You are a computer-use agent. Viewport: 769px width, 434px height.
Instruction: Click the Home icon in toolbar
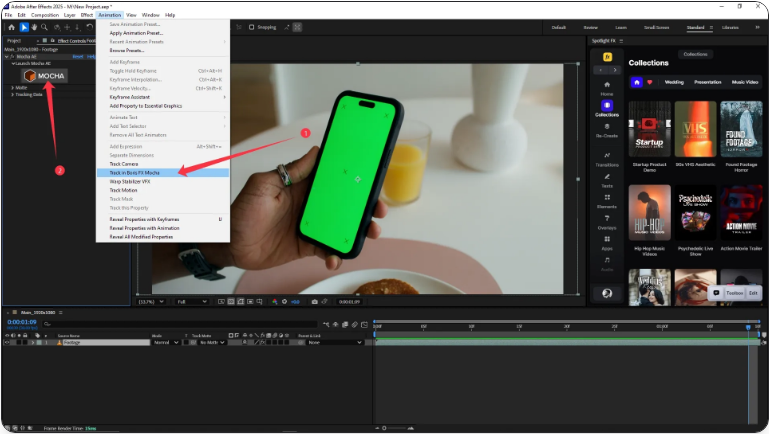(11, 28)
